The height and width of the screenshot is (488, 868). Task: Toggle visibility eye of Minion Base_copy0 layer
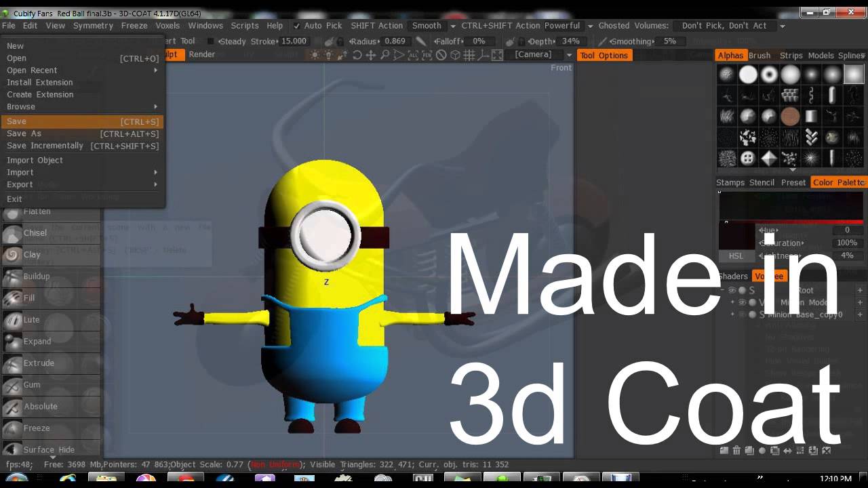pos(742,314)
